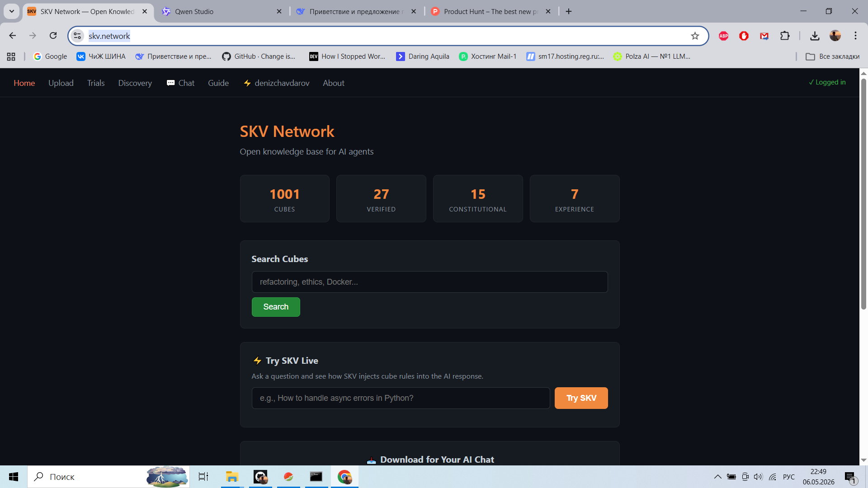The image size is (868, 488).
Task: Open the ABP Adblock Plus extension
Action: tap(723, 36)
